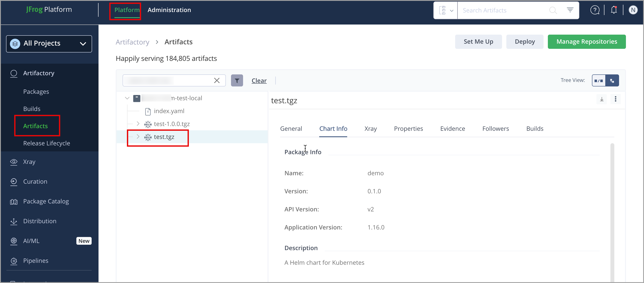Image resolution: width=644 pixels, height=283 pixels.
Task: Click the filter funnel icon beside search box
Action: tap(237, 80)
